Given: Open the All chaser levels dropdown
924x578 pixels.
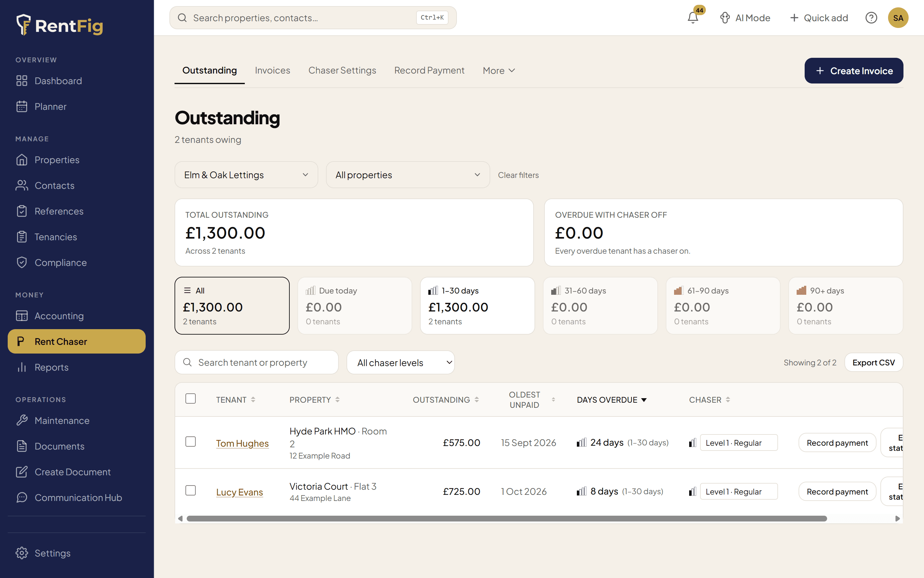Looking at the screenshot, I should pos(400,363).
